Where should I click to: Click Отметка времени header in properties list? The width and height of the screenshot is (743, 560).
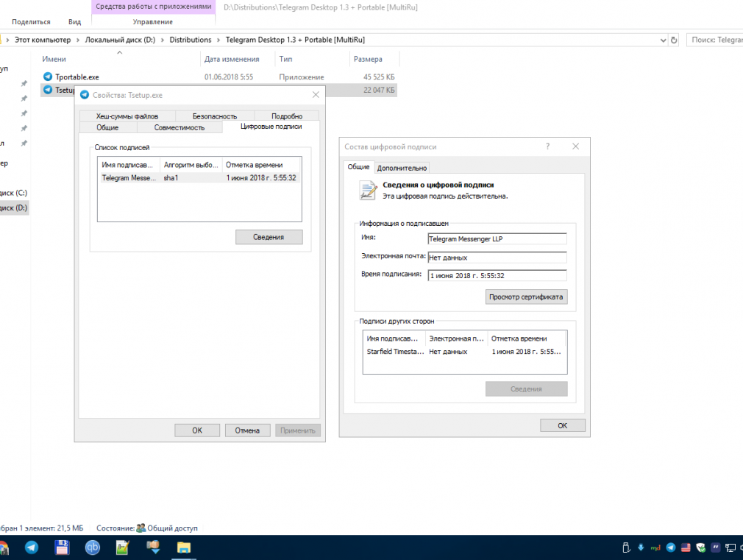pos(260,165)
